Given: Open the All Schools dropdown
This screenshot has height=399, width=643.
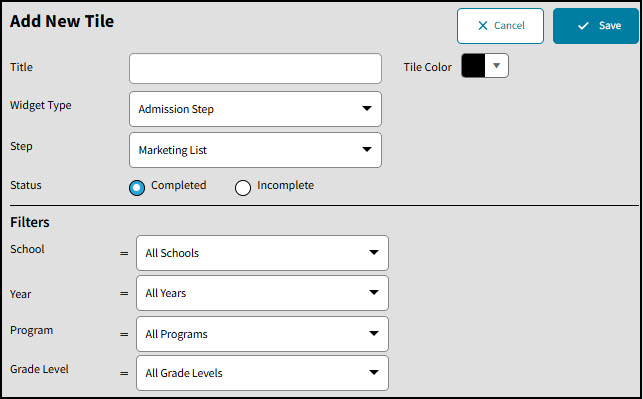Looking at the screenshot, I should 262,253.
